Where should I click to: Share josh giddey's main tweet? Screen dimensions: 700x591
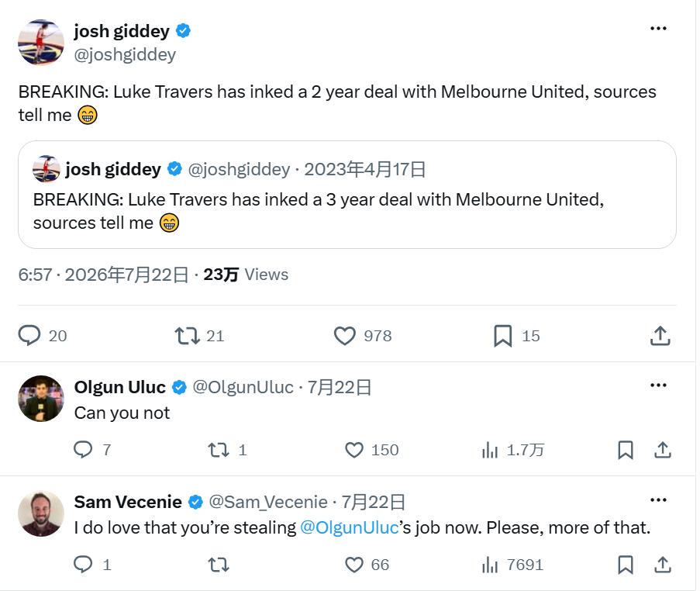tap(660, 336)
